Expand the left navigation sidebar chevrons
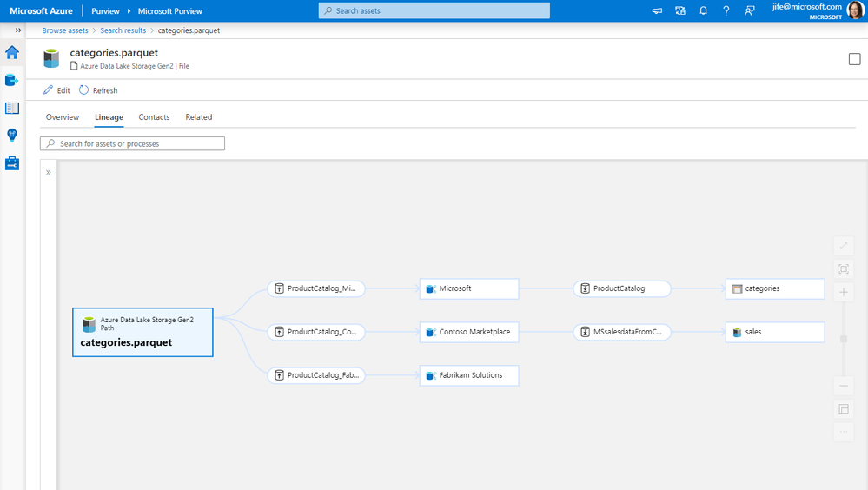This screenshot has height=490, width=868. tap(18, 30)
